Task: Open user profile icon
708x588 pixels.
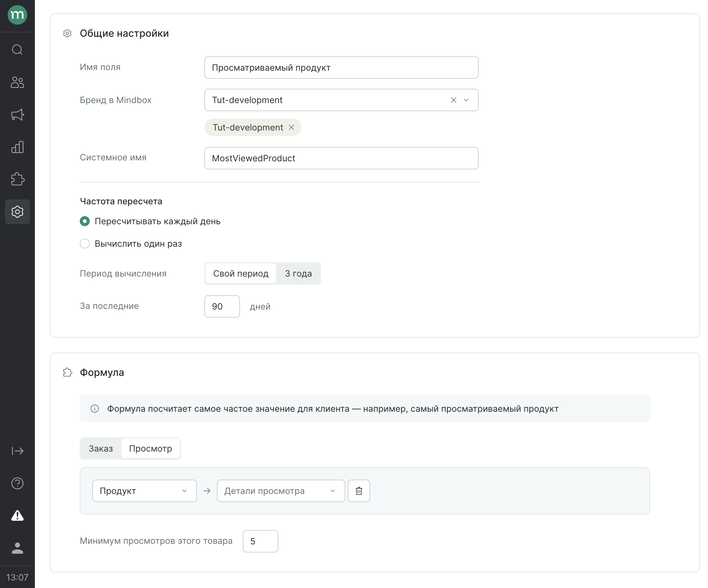Action: coord(17,548)
